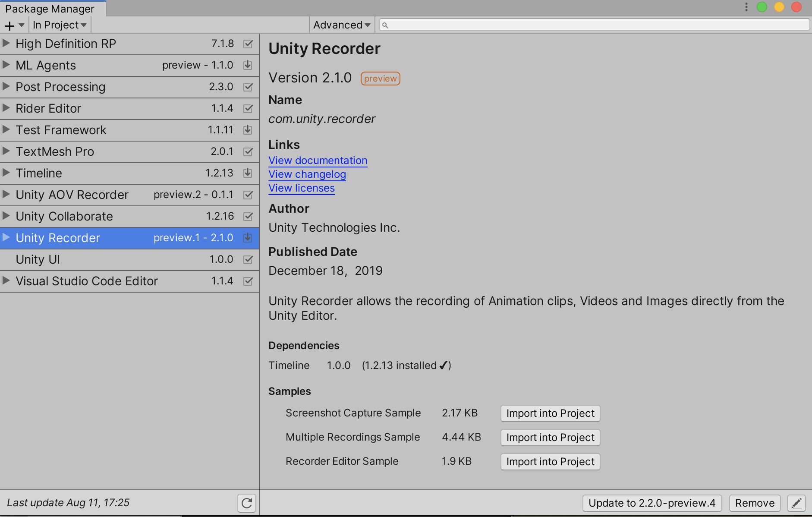
Task: Expand Unity Recorder package versions
Action: click(6, 237)
